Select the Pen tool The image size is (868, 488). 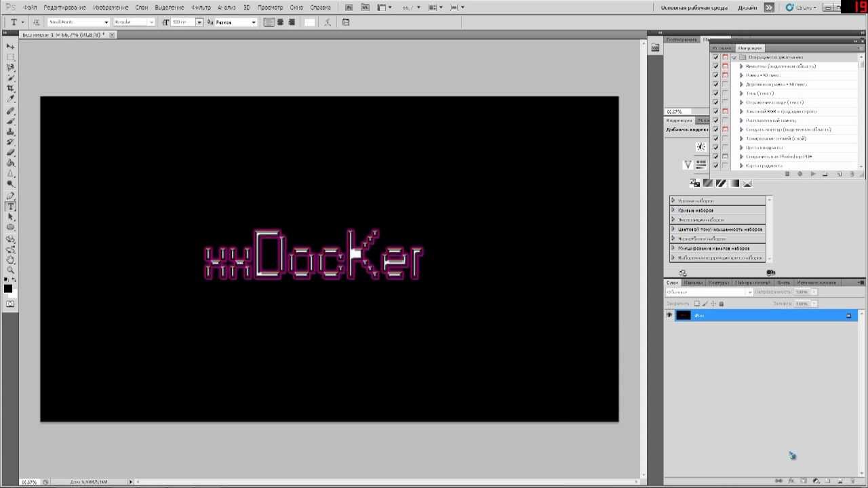[x=10, y=196]
